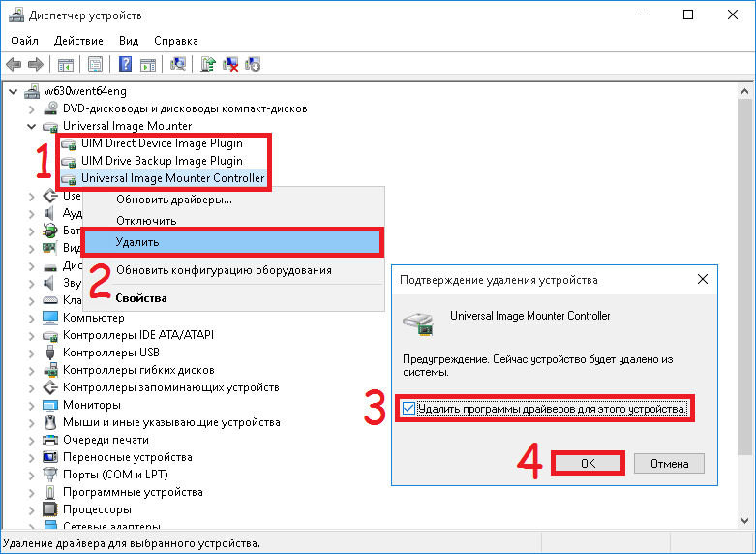
Task: Go back with the left arrow toolbar icon
Action: [x=14, y=64]
